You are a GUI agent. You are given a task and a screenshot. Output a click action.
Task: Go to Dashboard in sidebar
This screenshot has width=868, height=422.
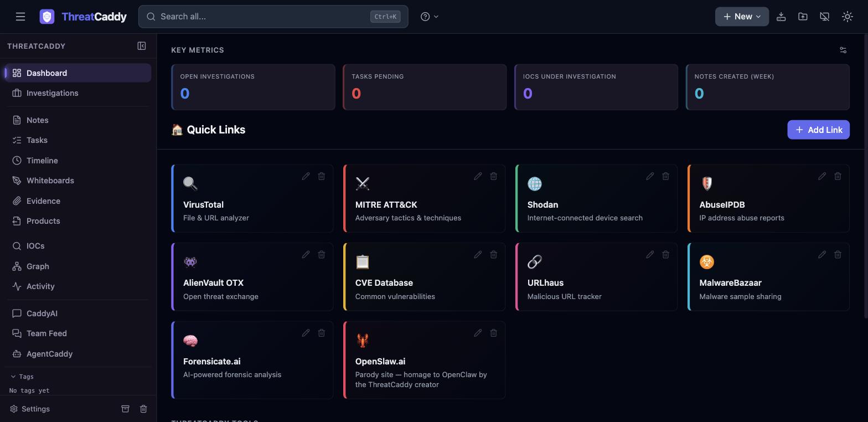pos(77,73)
